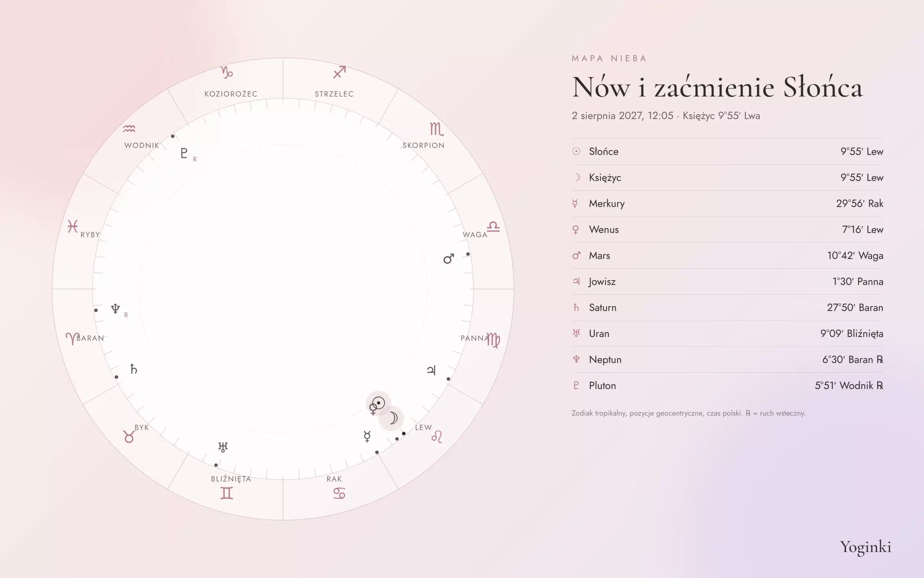Click the MAPA NIEBA caption
The width and height of the screenshot is (924, 578).
pyautogui.click(x=609, y=58)
